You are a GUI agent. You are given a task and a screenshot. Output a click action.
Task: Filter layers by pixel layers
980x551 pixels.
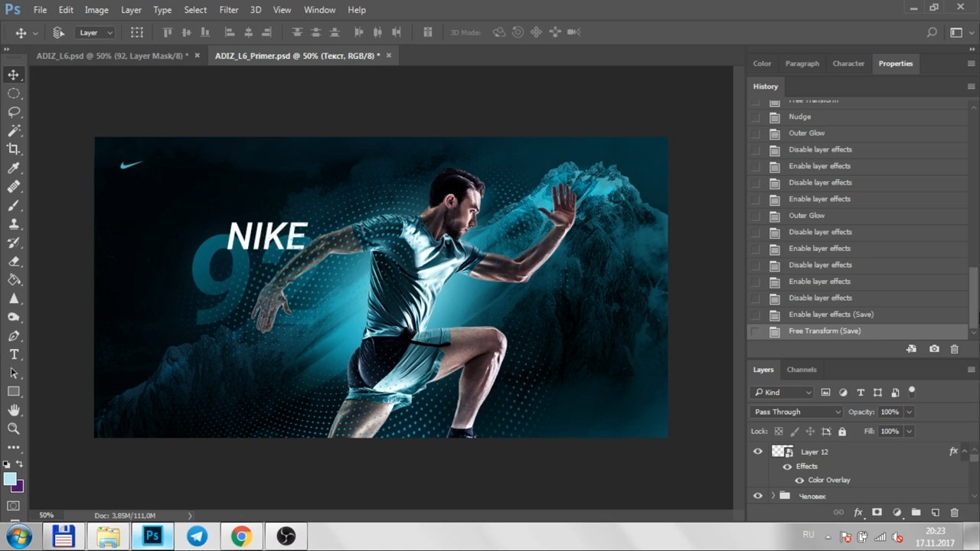coord(825,393)
